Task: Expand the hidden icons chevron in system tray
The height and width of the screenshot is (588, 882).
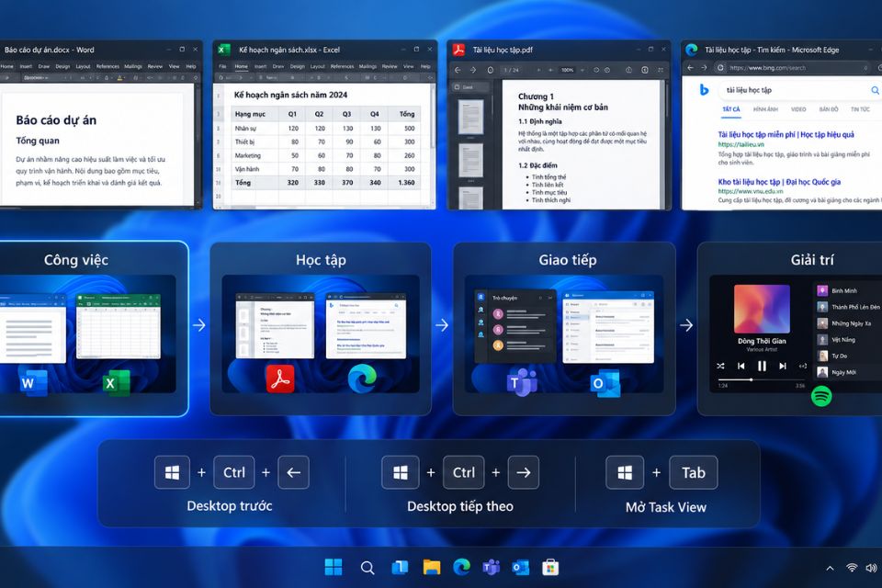Action: [830, 569]
